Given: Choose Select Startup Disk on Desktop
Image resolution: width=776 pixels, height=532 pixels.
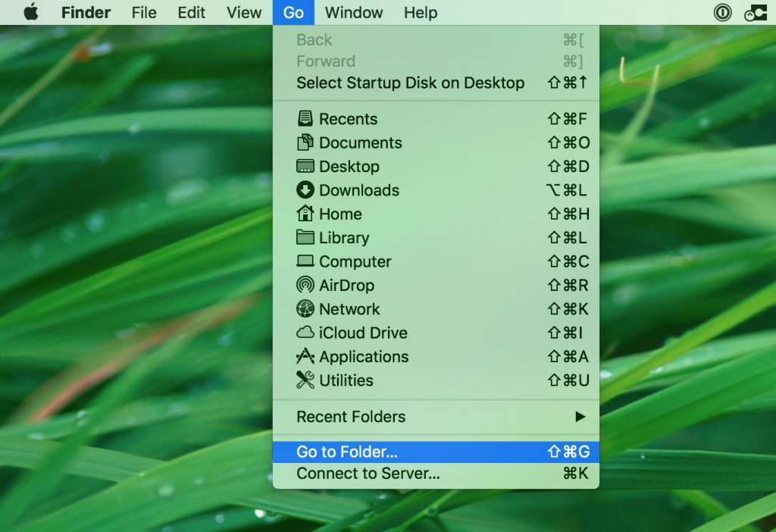Looking at the screenshot, I should pyautogui.click(x=410, y=83).
